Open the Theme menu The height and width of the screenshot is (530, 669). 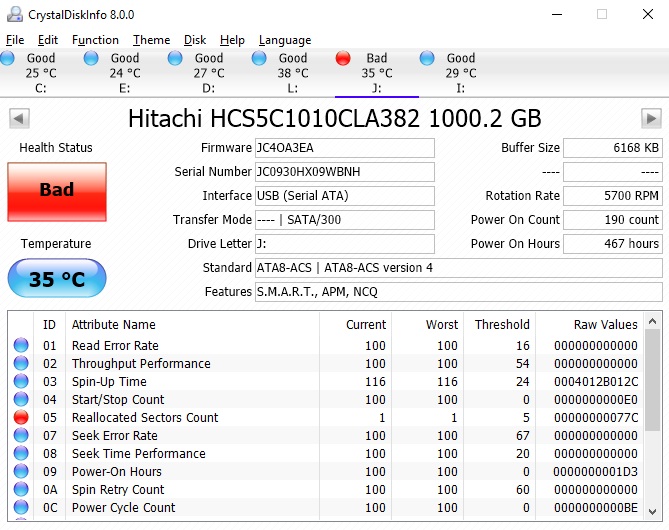[151, 40]
